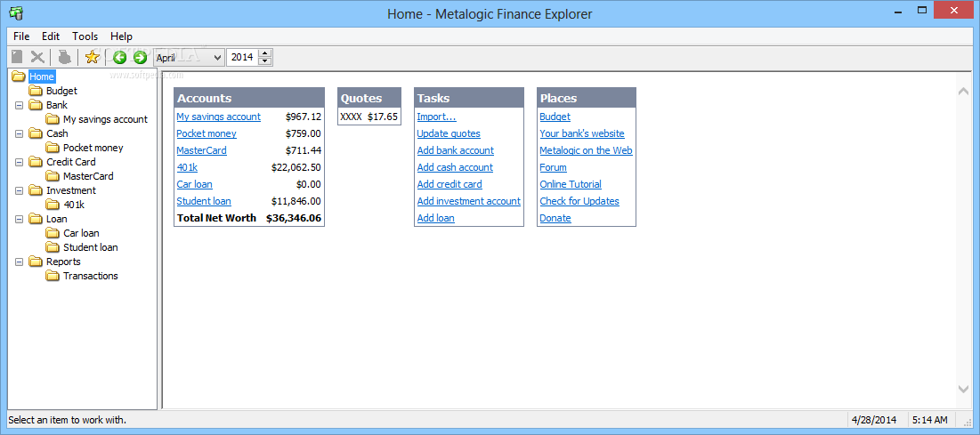980x435 pixels.
Task: Click the Loan folder icon
Action: 36,219
